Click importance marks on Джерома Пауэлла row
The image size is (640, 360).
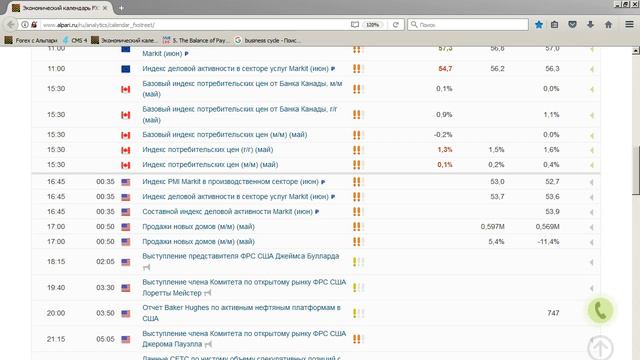click(x=358, y=339)
